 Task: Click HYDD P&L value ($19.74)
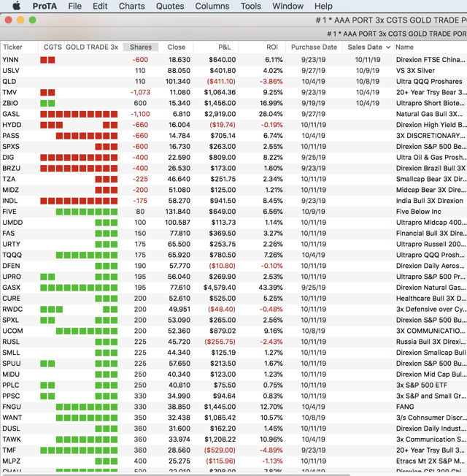click(223, 125)
